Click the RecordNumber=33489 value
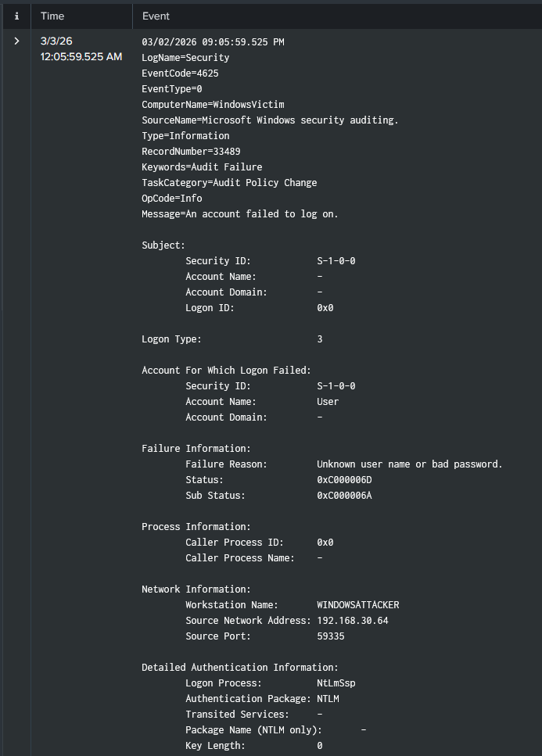Viewport: 542px width, 756px height. (196, 151)
